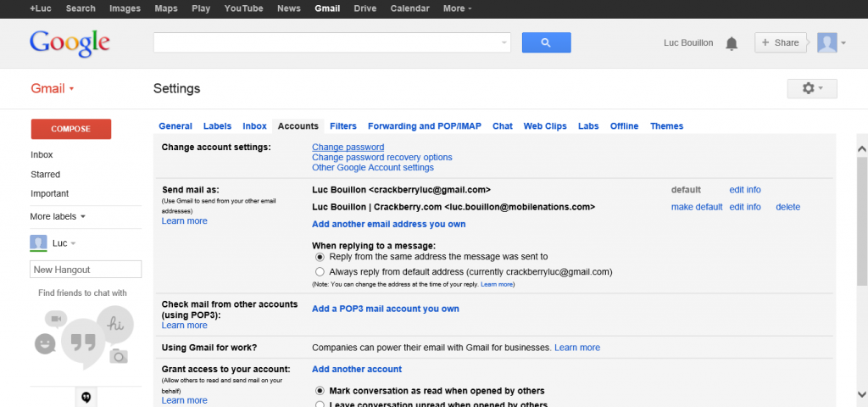Screen dimensions: 868x407
Task: Open Drive from the top bar
Action: pyautogui.click(x=364, y=8)
